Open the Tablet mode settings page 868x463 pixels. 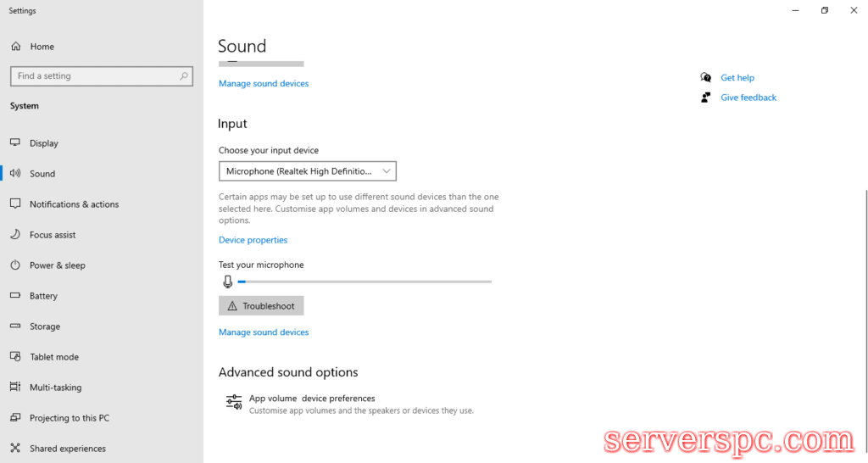(x=54, y=357)
